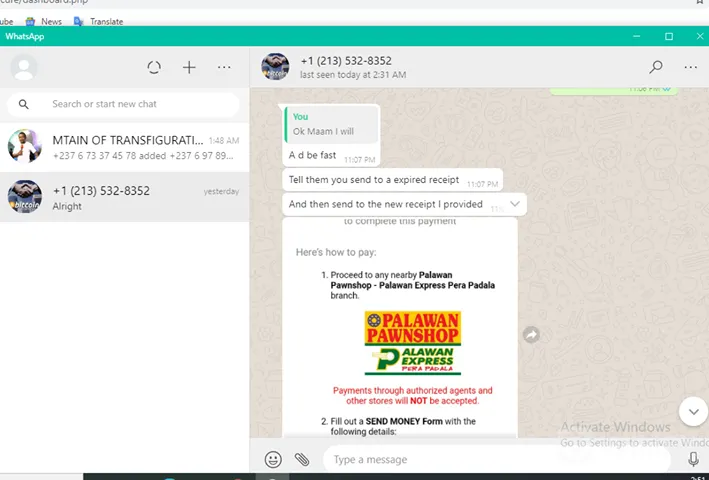Maximize the WhatsApp window
The width and height of the screenshot is (709, 480).
click(x=669, y=36)
